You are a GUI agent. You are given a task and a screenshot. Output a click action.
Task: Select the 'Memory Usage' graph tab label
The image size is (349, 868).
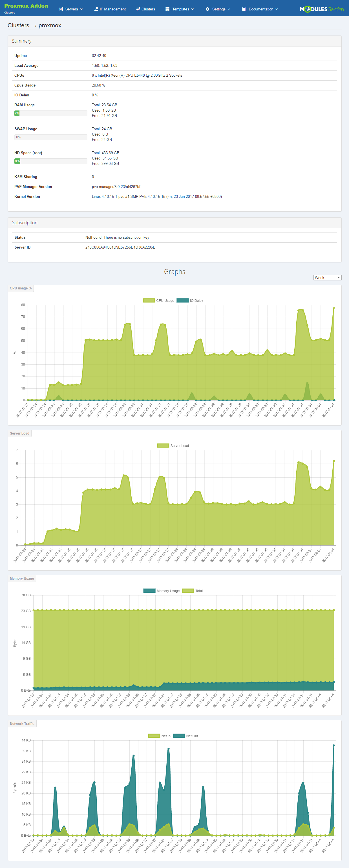pos(22,579)
